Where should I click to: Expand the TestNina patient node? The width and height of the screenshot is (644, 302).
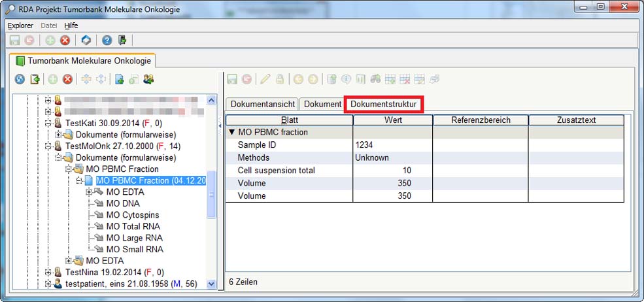tap(48, 272)
